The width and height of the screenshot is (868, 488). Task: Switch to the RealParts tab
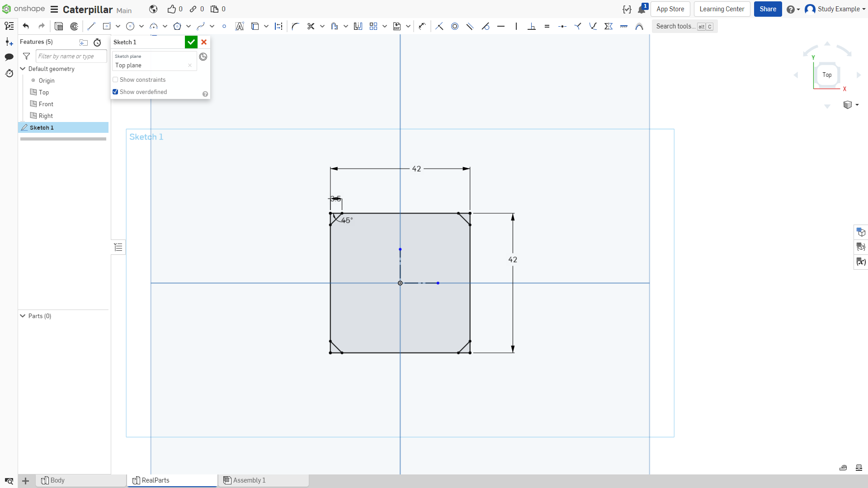coord(172,480)
